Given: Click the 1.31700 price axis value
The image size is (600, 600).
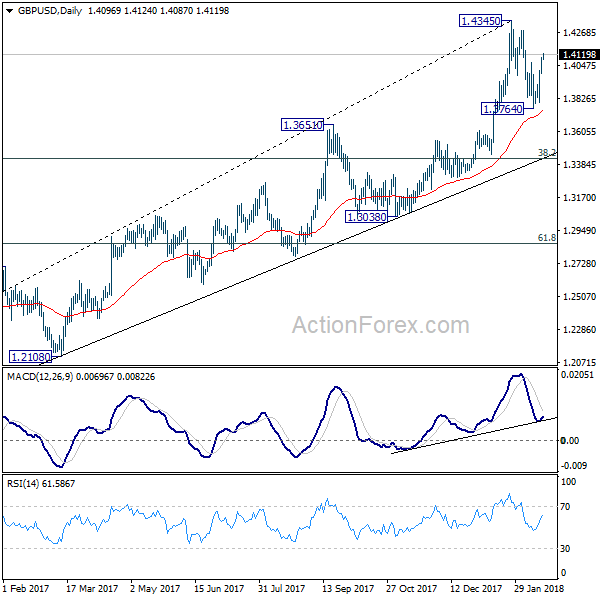Looking at the screenshot, I should (x=579, y=198).
